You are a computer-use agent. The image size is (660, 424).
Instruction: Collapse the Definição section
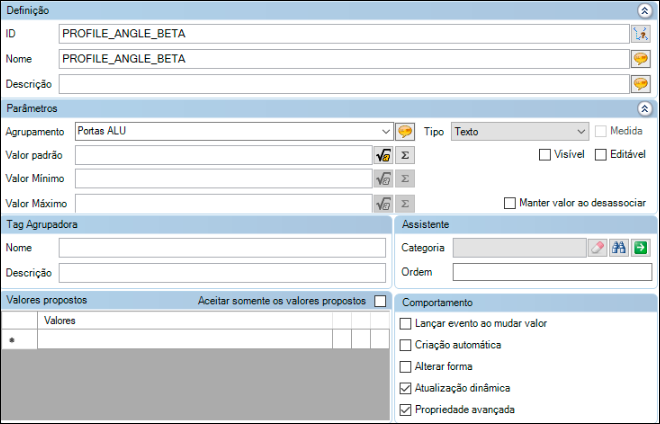click(644, 11)
